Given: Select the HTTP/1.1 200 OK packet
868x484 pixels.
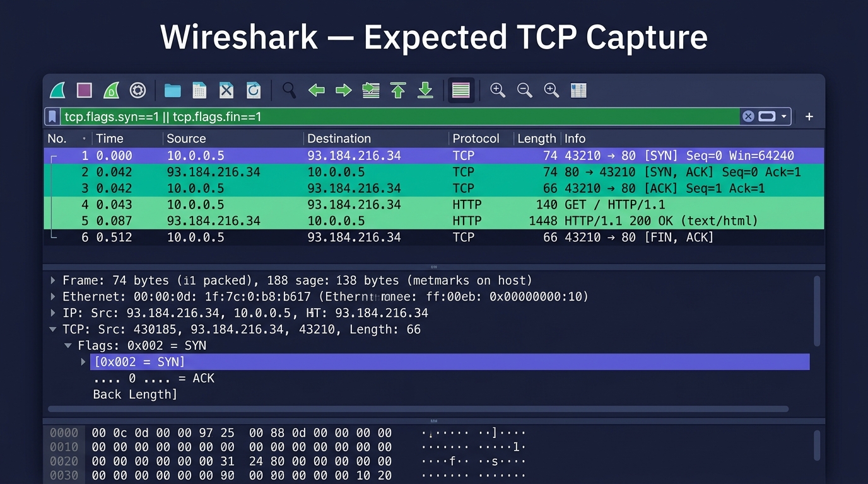Looking at the screenshot, I should click(x=434, y=221).
